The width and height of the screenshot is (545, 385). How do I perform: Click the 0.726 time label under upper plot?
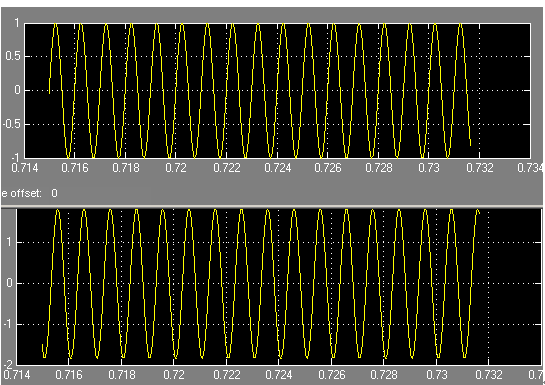[328, 168]
